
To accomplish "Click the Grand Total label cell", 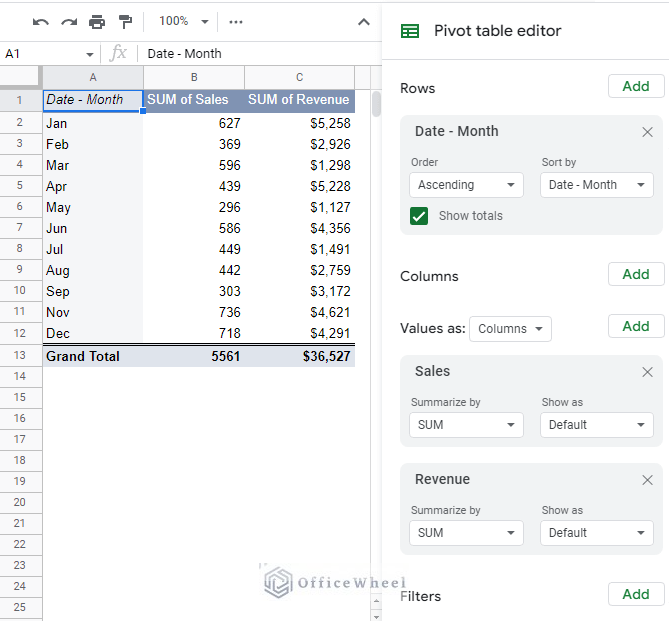I will pyautogui.click(x=93, y=356).
